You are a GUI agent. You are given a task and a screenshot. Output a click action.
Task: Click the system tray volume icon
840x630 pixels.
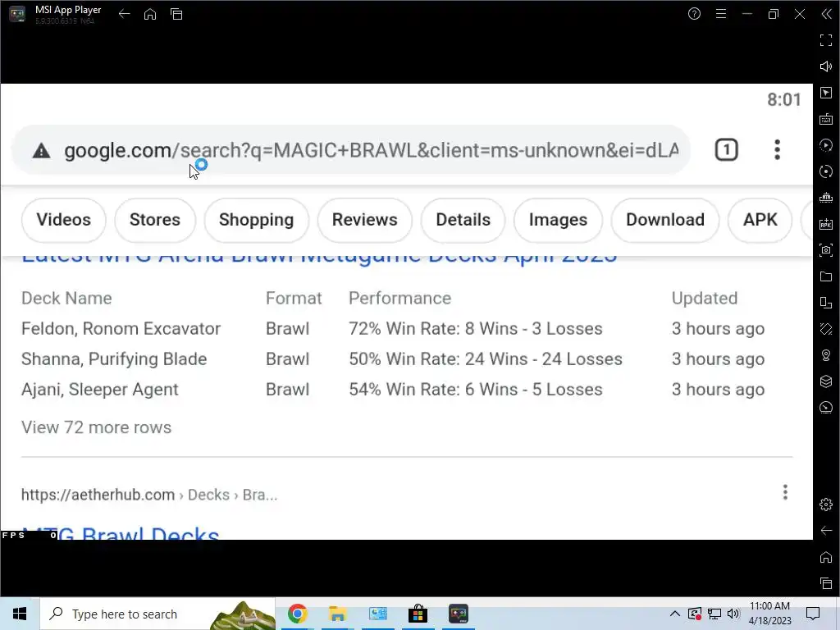pos(733,614)
